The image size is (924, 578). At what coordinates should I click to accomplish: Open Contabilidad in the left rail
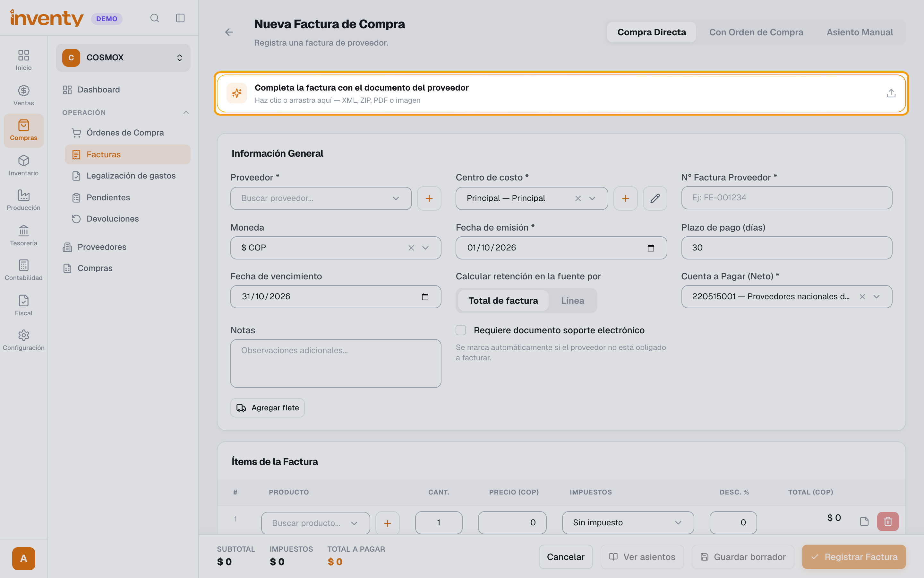point(24,270)
